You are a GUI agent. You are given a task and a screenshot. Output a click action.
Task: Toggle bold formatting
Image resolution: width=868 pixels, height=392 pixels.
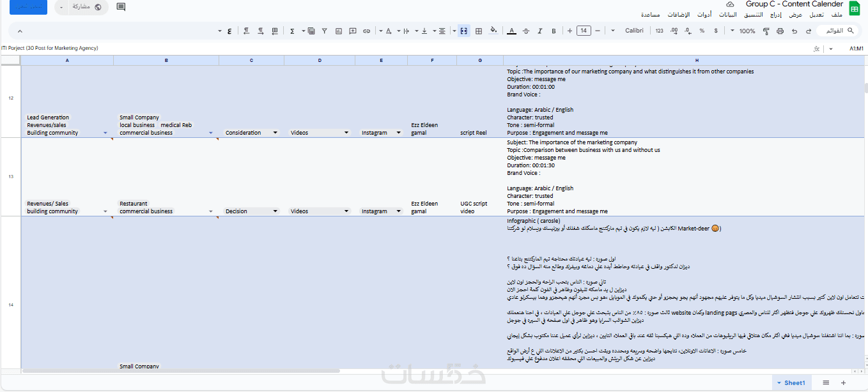pos(554,31)
